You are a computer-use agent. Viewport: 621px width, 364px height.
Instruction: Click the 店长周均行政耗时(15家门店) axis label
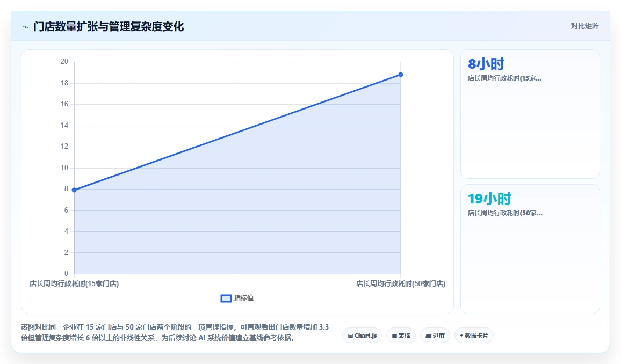[x=74, y=283]
